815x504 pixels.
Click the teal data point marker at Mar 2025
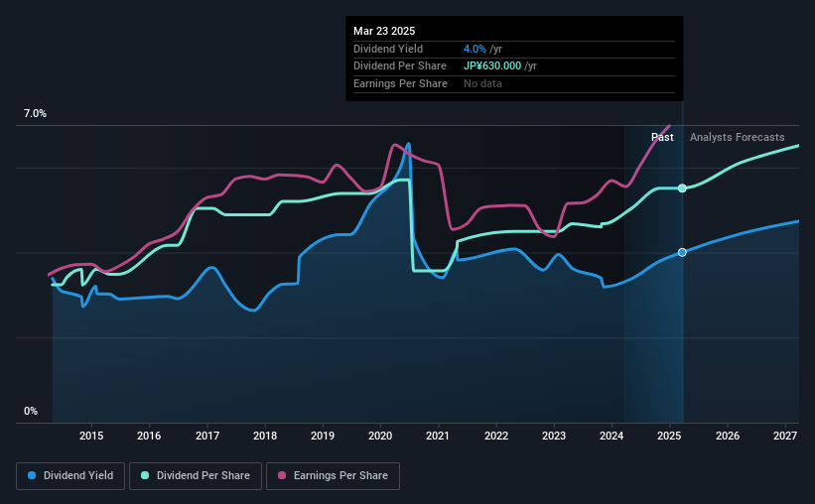point(682,189)
